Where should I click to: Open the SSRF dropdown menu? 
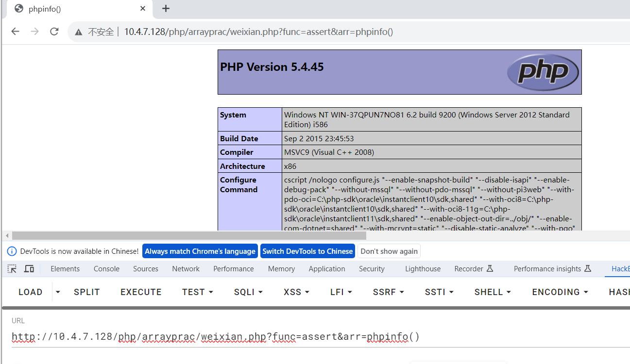tap(388, 292)
